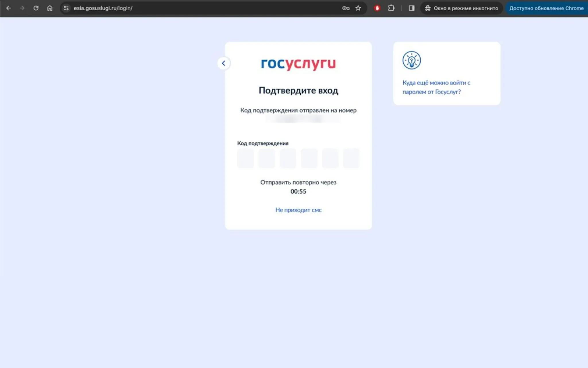The width and height of the screenshot is (588, 368).
Task: Open the 'Окно в режиме инкогнито' indicator
Action: pyautogui.click(x=461, y=8)
